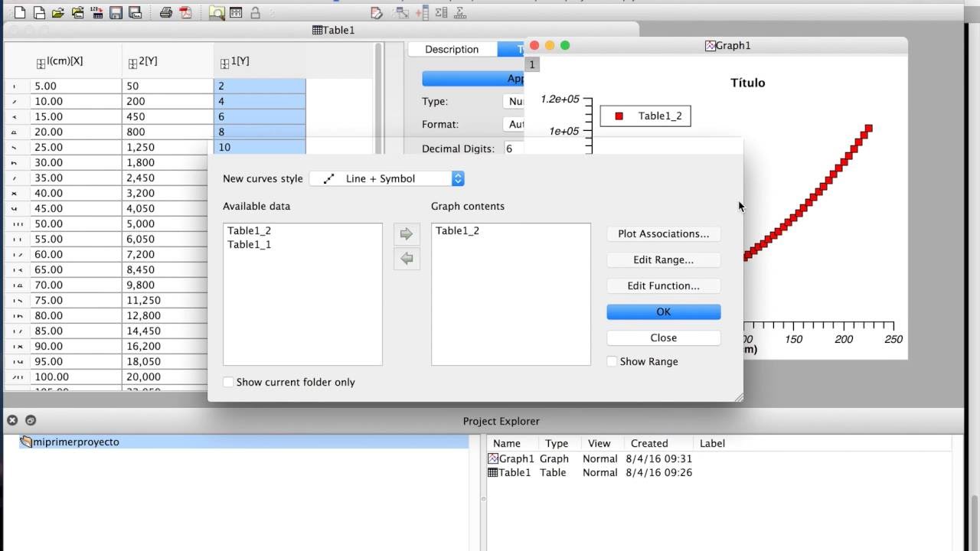This screenshot has height=551, width=980.
Task: Click the Edit Function... button
Action: 664,285
